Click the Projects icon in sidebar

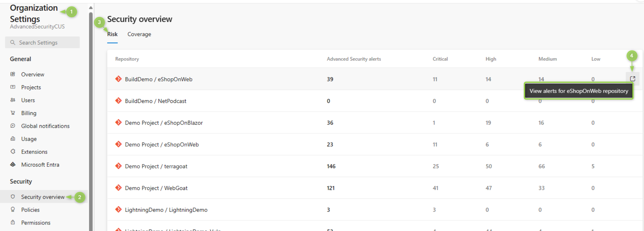(x=13, y=87)
